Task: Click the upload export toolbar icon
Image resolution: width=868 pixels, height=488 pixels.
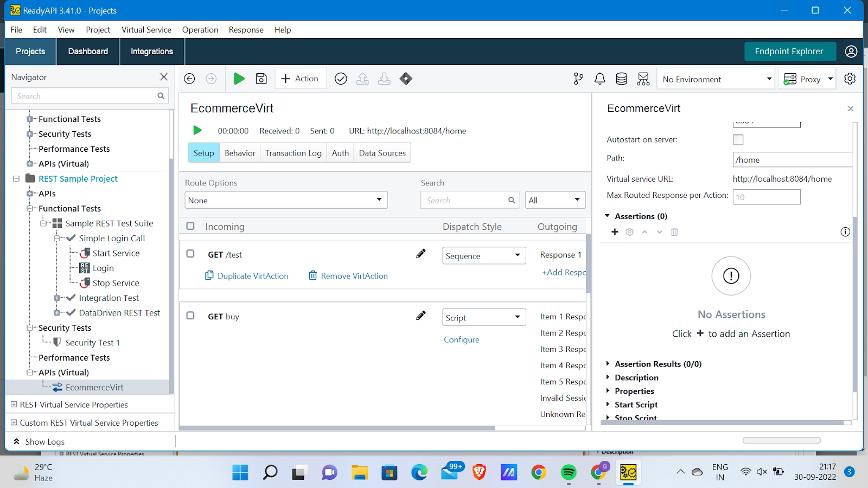Action: (x=362, y=79)
